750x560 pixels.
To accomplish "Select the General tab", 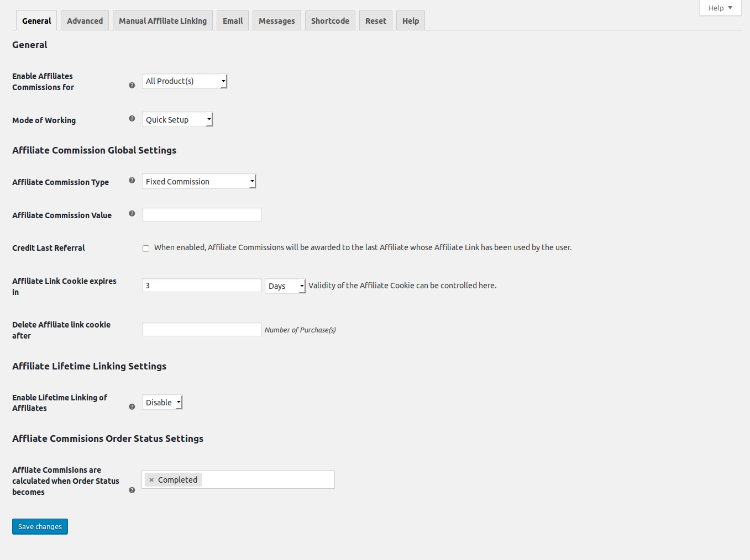I will [x=36, y=21].
